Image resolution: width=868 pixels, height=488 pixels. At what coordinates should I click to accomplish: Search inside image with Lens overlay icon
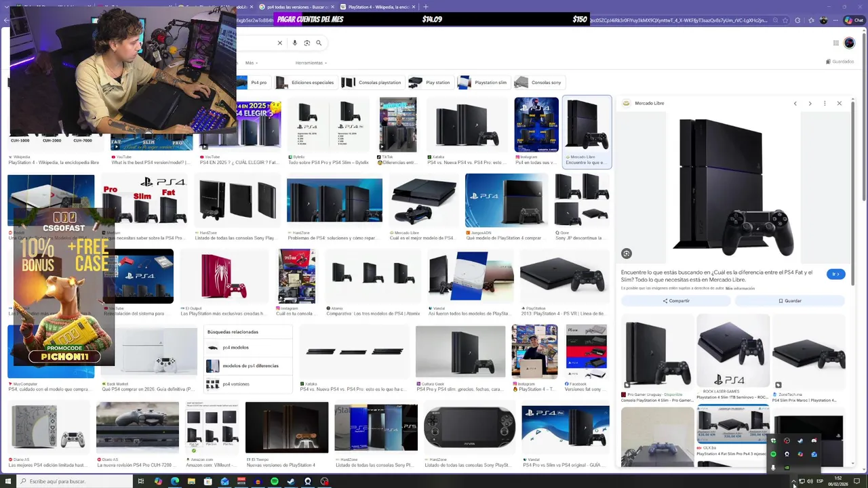point(627,253)
